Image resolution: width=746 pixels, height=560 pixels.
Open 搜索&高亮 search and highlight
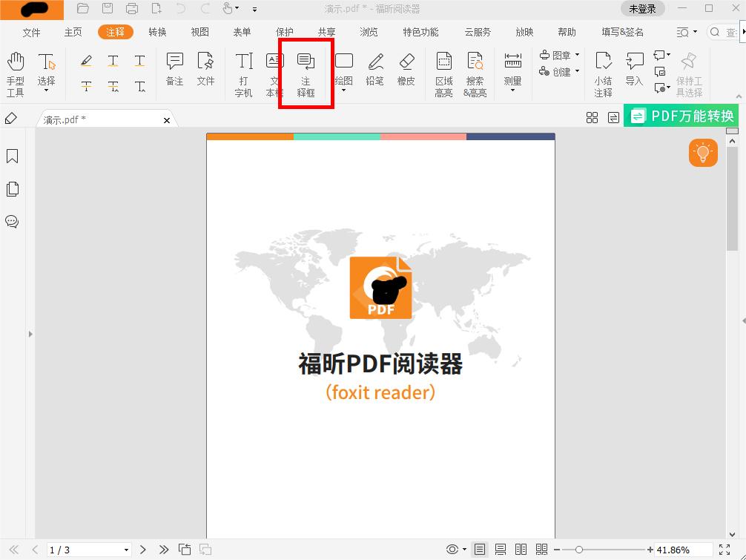[x=475, y=71]
